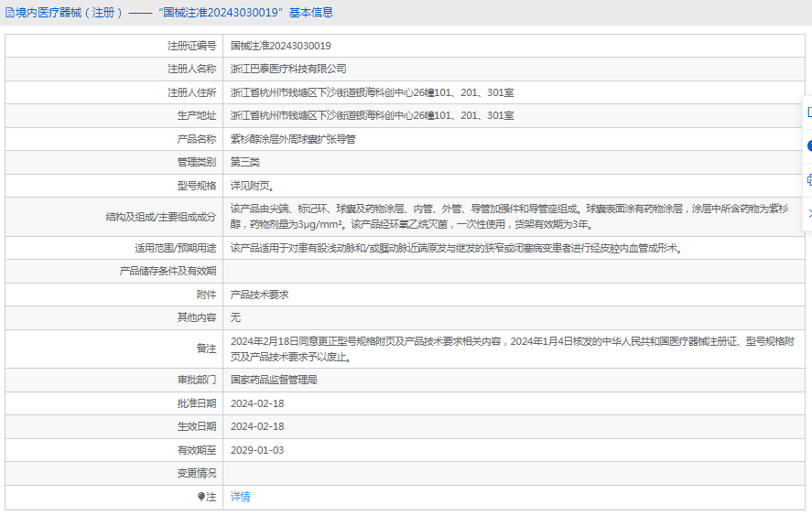812x515 pixels.
Task: Click the 第三类 management category value
Action: (x=245, y=162)
